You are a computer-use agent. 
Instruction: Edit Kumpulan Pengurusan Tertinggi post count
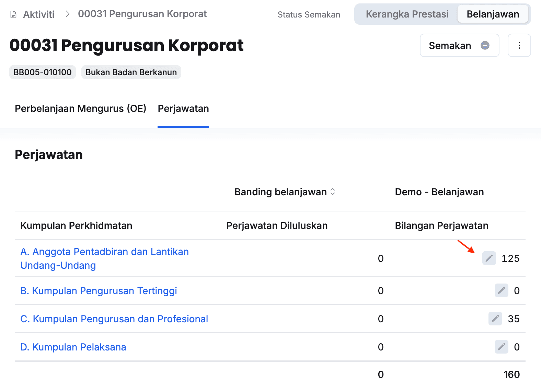[501, 290]
